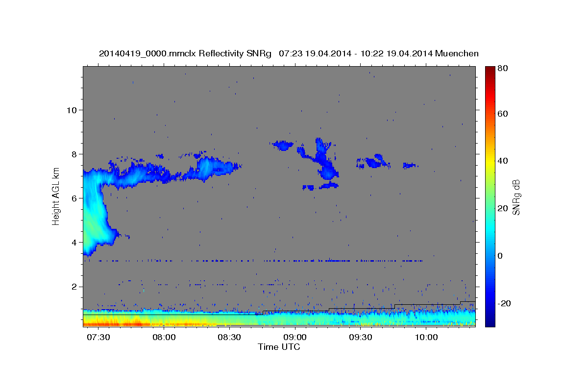The height and width of the screenshot is (392, 588).
Task: Click the 'Time UTC' x-axis label
Action: pos(279,347)
